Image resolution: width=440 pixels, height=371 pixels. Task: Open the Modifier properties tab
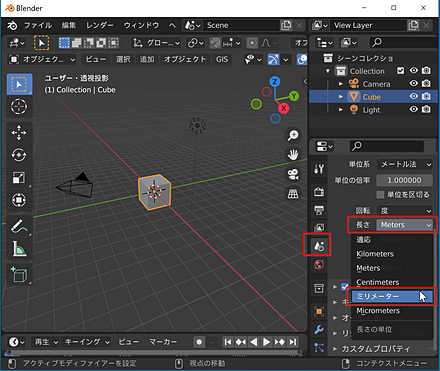tap(319, 330)
